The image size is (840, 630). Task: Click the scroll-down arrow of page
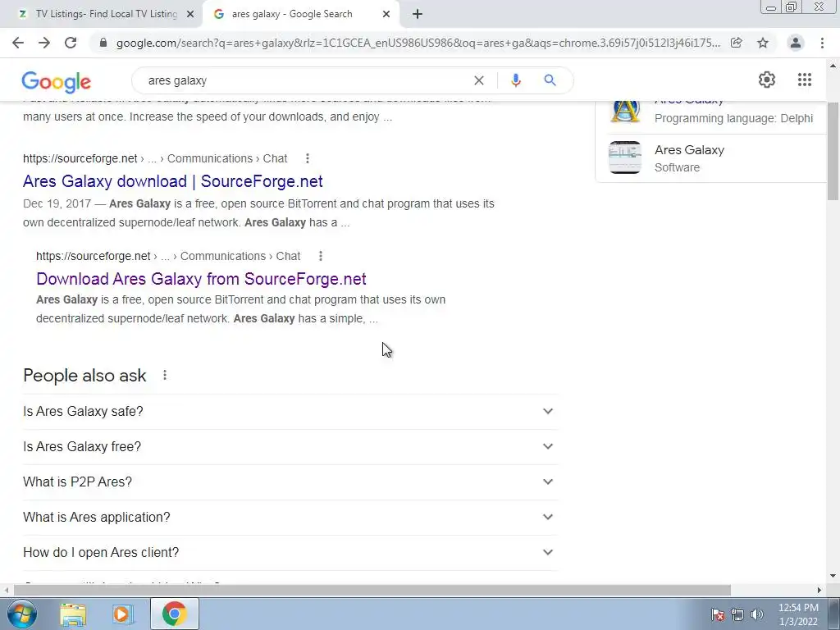(x=833, y=577)
